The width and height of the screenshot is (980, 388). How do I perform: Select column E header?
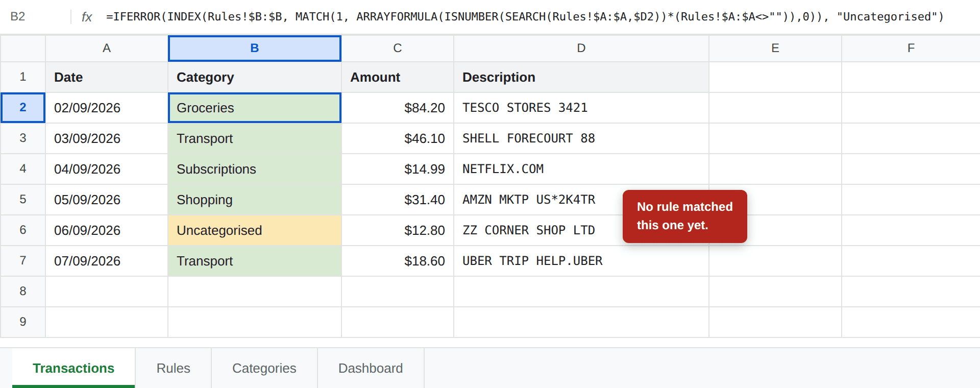[x=775, y=48]
